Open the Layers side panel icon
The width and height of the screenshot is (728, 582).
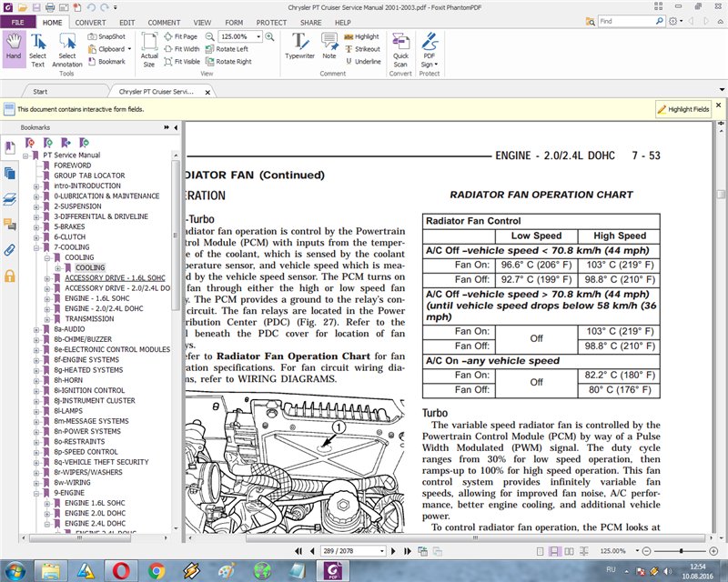point(10,199)
